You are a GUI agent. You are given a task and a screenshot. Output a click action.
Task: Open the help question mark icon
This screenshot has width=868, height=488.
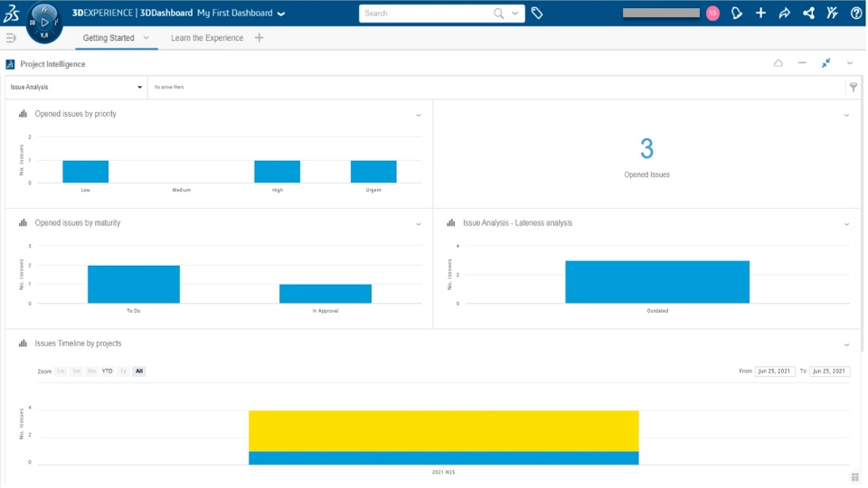(x=856, y=13)
